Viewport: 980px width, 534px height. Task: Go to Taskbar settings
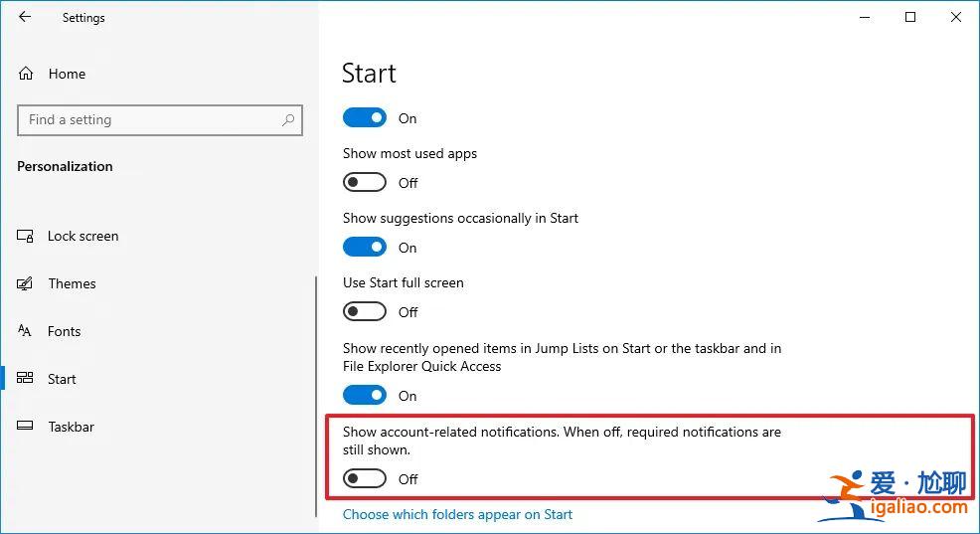click(71, 427)
